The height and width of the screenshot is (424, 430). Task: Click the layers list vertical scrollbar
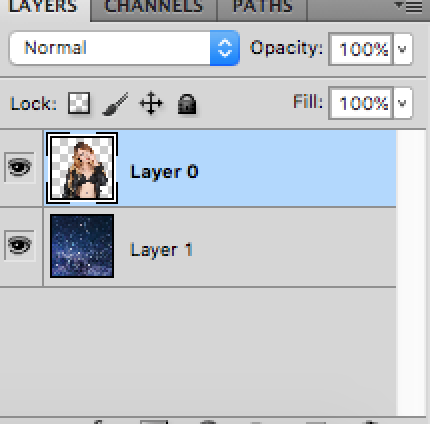411,273
